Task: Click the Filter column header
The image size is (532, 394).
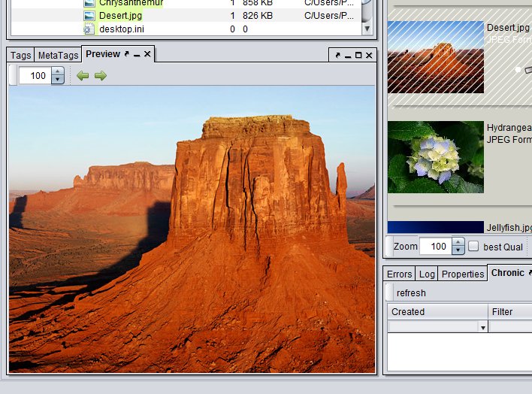Action: (510, 311)
